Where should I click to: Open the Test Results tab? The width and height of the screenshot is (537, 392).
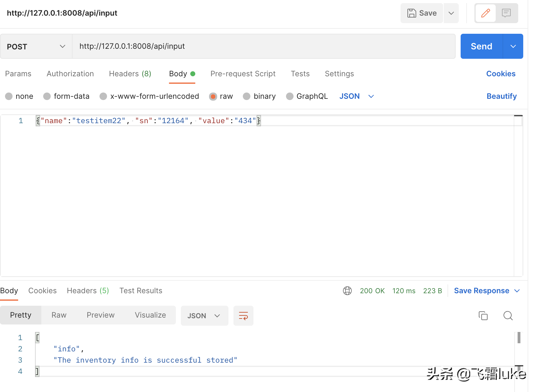(x=141, y=291)
